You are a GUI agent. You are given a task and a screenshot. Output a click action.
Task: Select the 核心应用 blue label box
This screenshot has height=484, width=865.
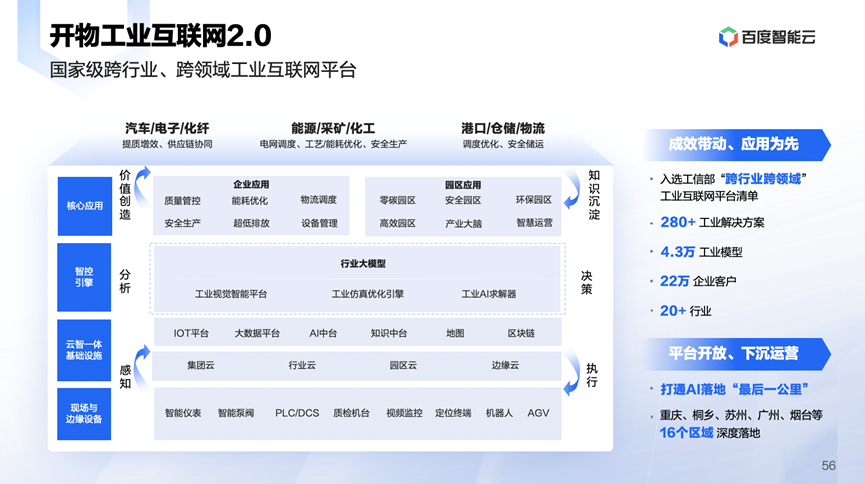[84, 206]
